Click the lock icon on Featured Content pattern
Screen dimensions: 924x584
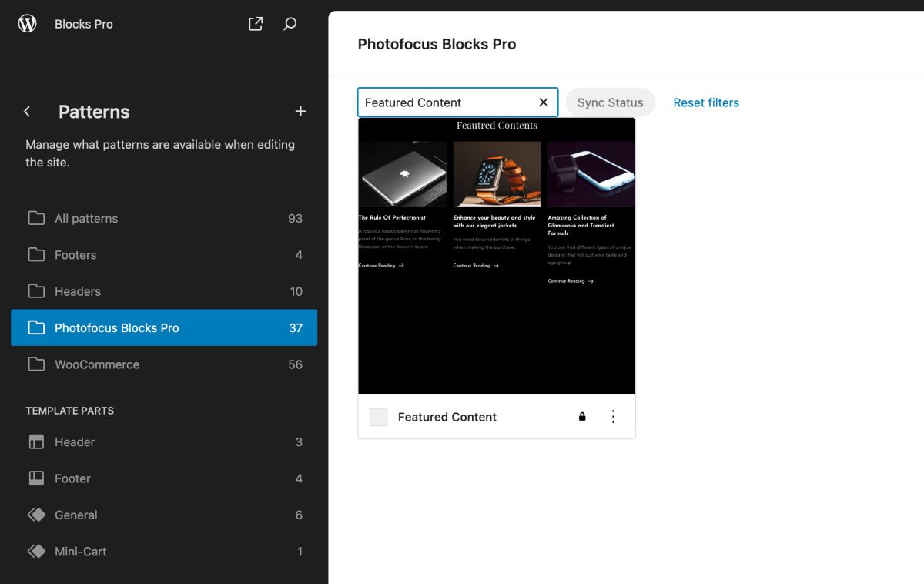coord(581,416)
